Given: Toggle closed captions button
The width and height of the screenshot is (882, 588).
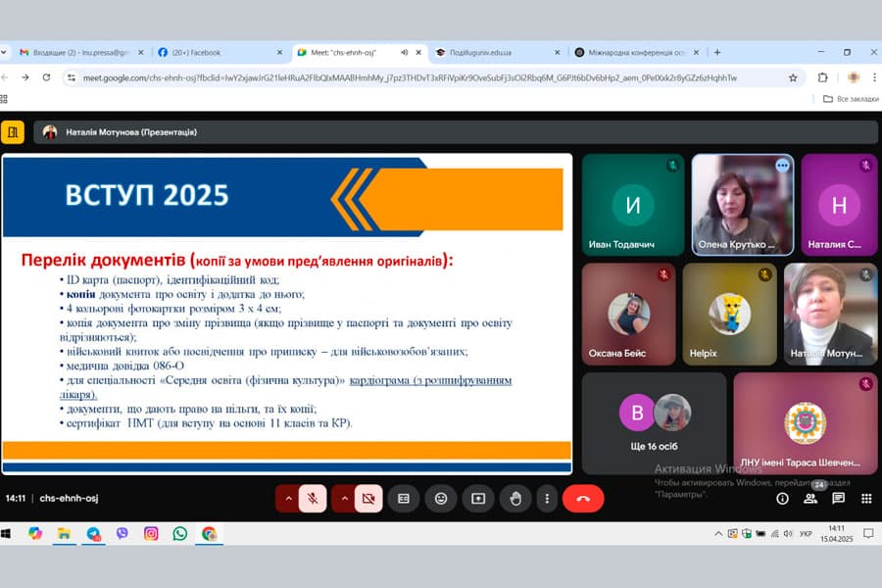Looking at the screenshot, I should 403,499.
